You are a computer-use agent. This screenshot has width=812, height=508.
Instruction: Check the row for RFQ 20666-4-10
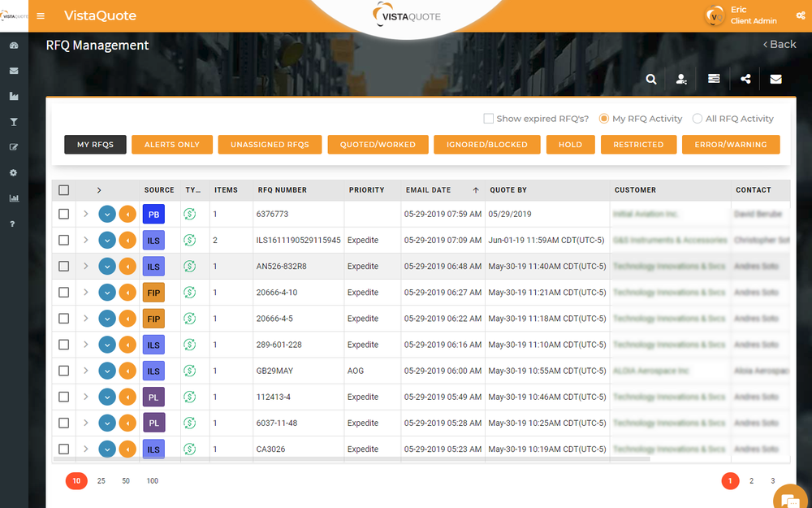[x=63, y=293]
